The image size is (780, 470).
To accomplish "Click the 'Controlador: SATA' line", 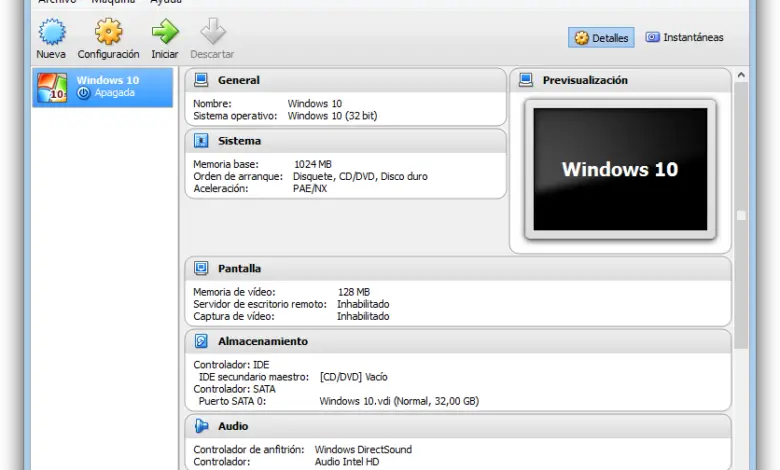I will (234, 389).
